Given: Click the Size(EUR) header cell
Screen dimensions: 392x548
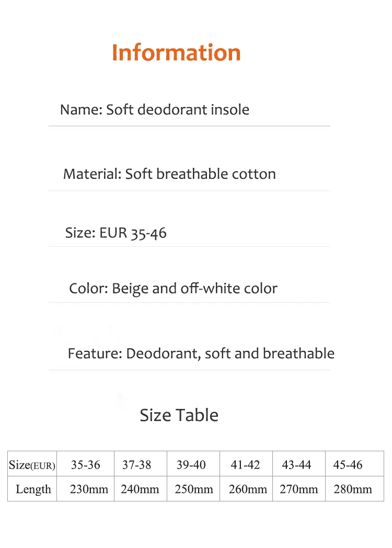Looking at the screenshot, I should pyautogui.click(x=32, y=465).
